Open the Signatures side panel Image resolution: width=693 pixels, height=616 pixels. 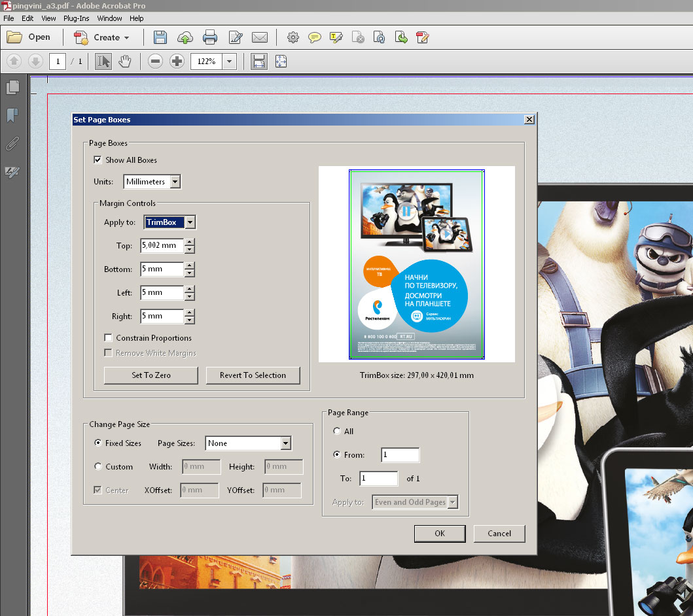click(x=12, y=171)
